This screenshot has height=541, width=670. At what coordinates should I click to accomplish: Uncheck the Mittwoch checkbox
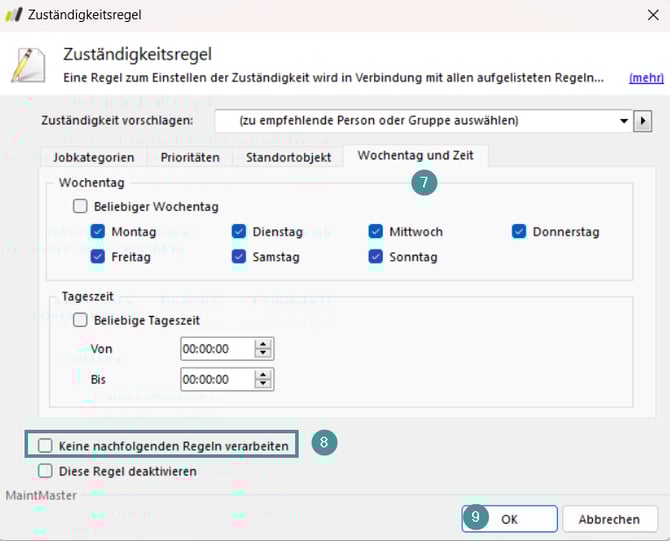376,232
